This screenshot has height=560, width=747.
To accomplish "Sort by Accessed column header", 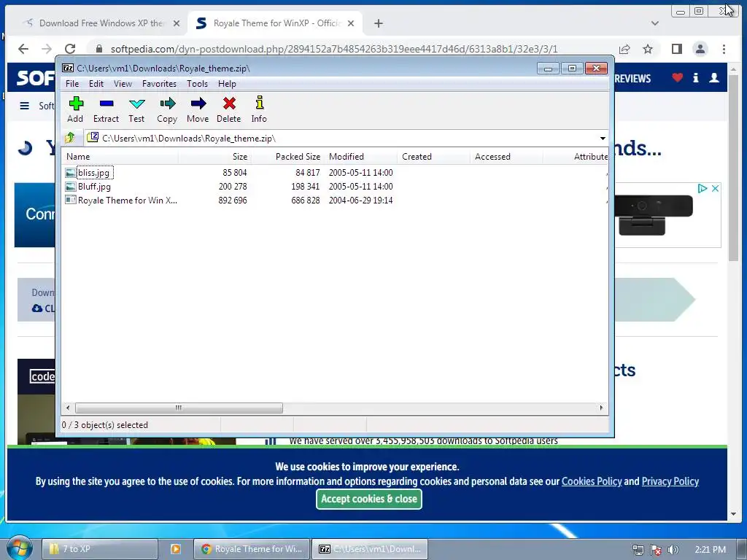I will [x=506, y=157].
